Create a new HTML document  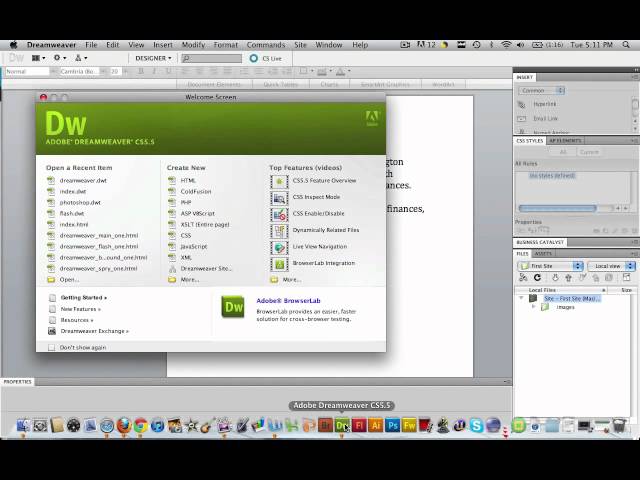[x=188, y=180]
